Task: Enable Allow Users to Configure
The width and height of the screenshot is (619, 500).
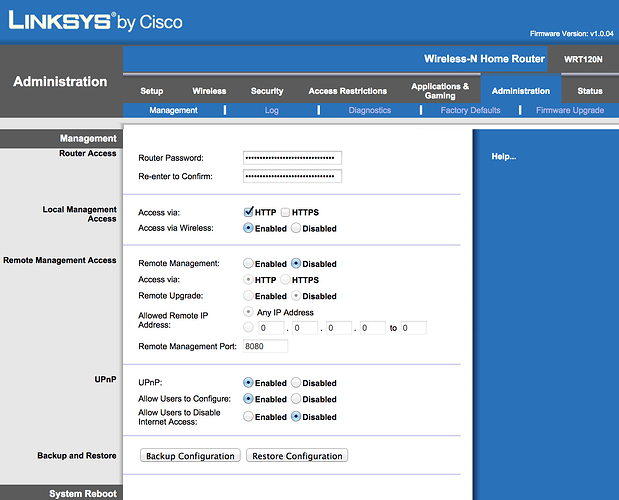Action: pyautogui.click(x=248, y=399)
